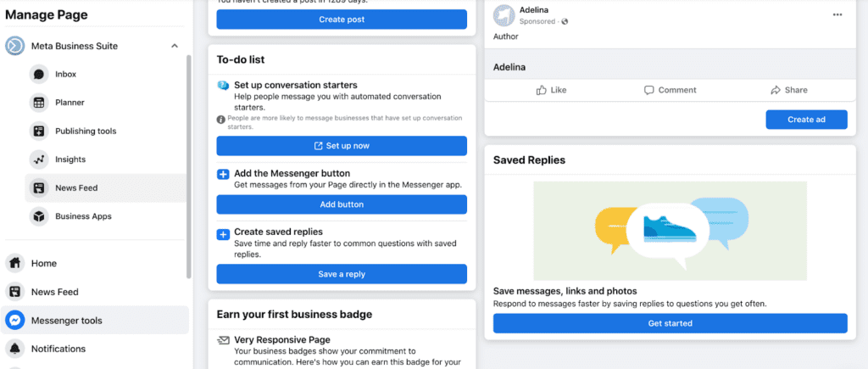Image resolution: width=868 pixels, height=369 pixels.
Task: Select the Messenger tools icon
Action: tap(15, 321)
